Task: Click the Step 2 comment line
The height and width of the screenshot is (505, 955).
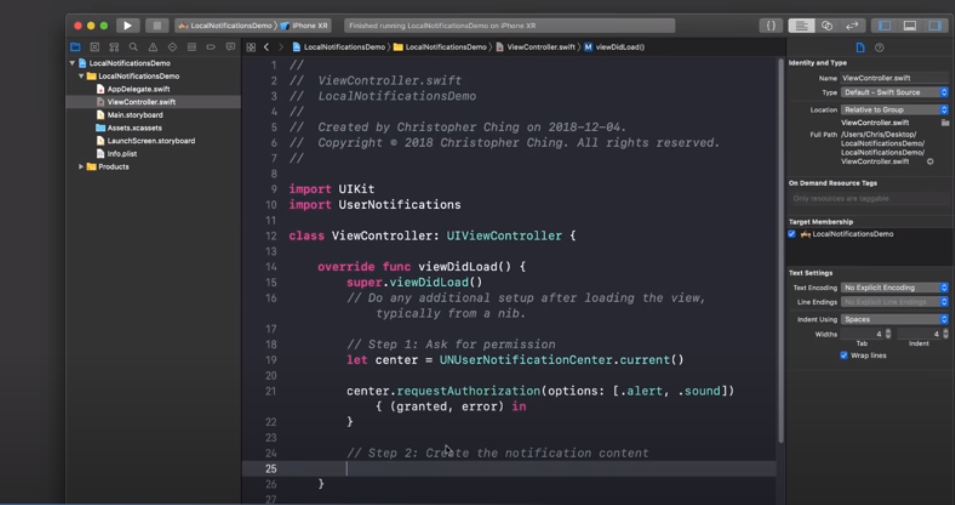Action: [x=498, y=453]
